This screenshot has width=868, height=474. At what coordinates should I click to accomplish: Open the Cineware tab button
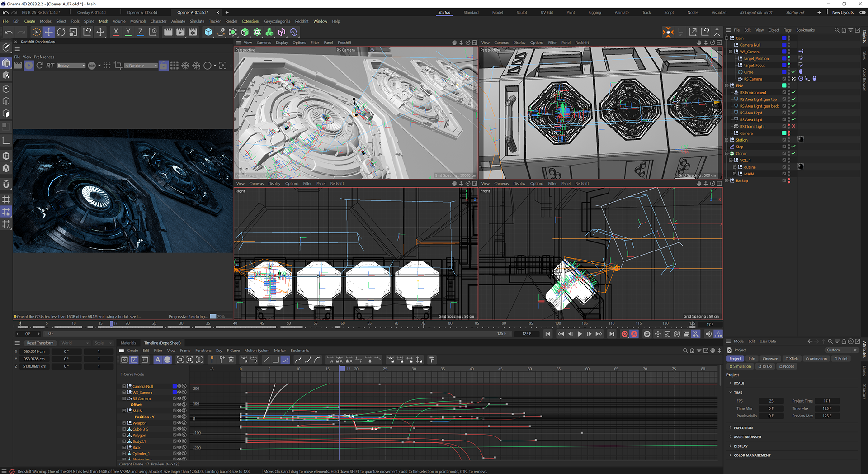[x=770, y=359]
